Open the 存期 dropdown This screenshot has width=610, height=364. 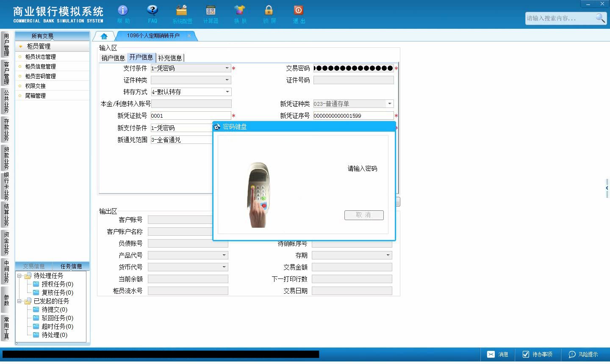tap(388, 255)
